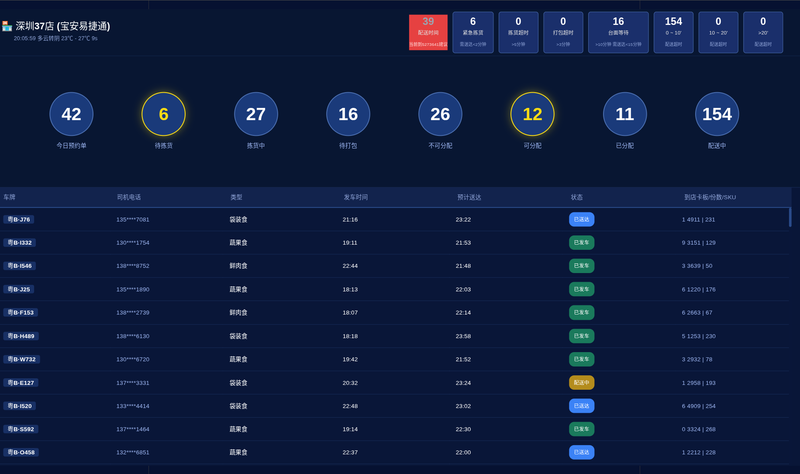Click the 待打包 circle showing 16
The width and height of the screenshot is (800, 474).
tap(348, 114)
